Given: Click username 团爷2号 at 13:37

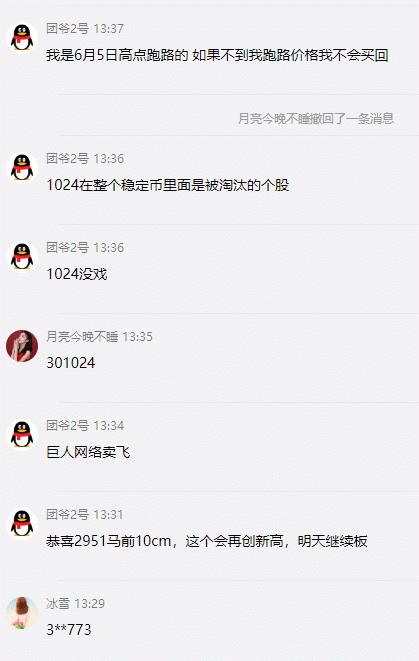Looking at the screenshot, I should pos(67,29).
